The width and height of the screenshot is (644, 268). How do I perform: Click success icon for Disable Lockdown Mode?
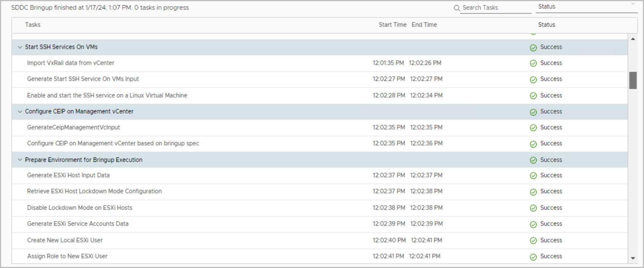(x=533, y=208)
